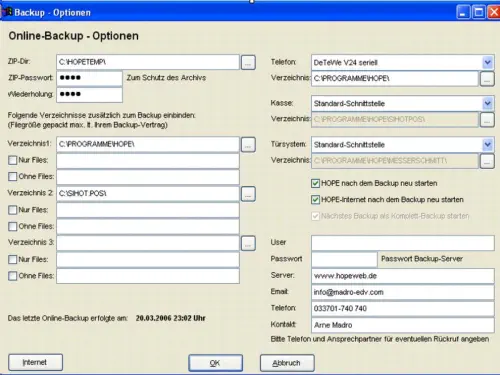Click the Wiederholung password field

pos(89,94)
